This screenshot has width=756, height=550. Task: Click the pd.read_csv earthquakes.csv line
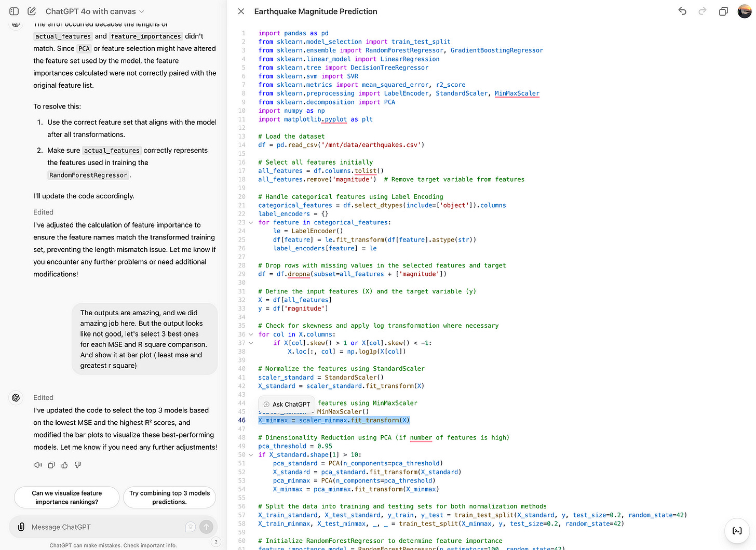[x=341, y=145]
